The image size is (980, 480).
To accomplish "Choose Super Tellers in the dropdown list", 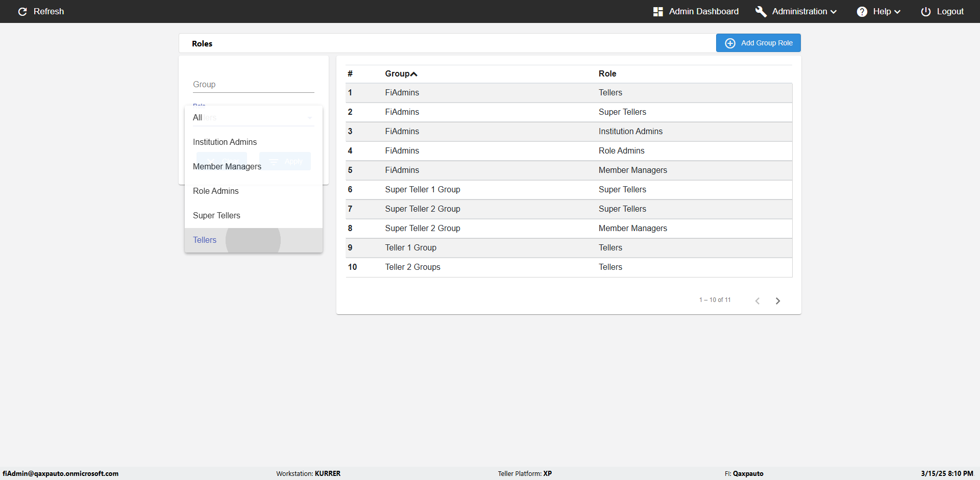I will click(254, 216).
